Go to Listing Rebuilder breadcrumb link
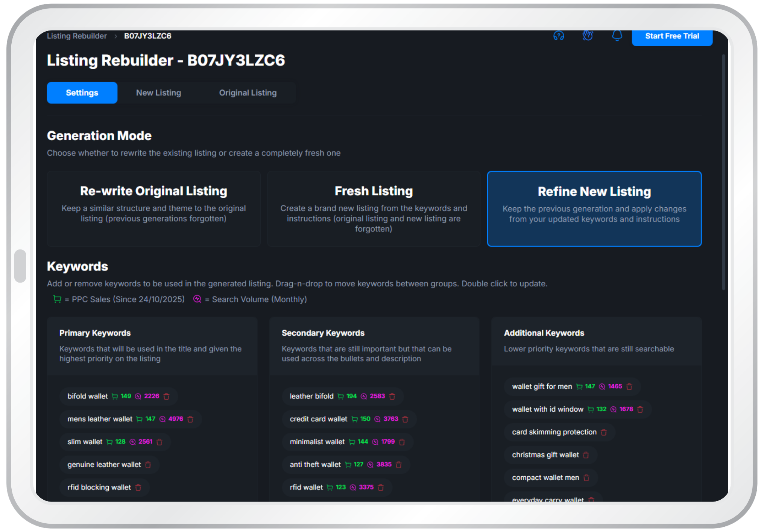The width and height of the screenshot is (764, 532). 77,36
